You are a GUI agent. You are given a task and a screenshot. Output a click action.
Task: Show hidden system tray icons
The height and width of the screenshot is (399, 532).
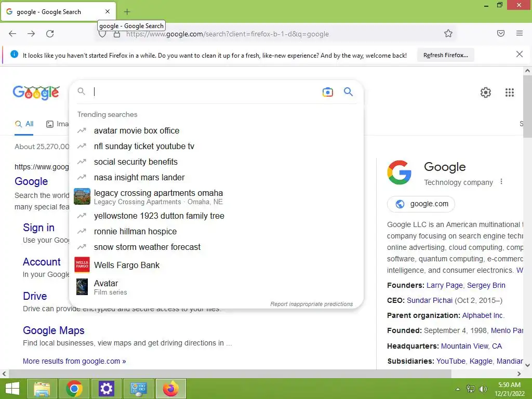(458, 389)
